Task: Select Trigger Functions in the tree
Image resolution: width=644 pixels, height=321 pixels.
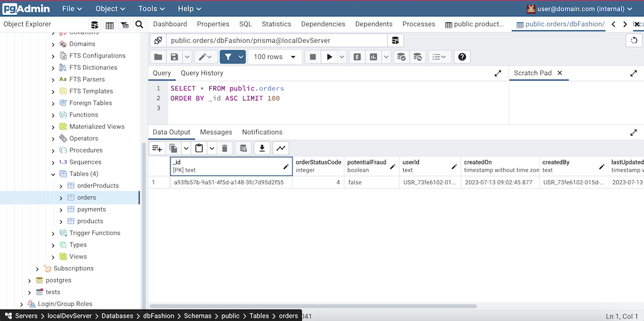Action: [x=94, y=233]
